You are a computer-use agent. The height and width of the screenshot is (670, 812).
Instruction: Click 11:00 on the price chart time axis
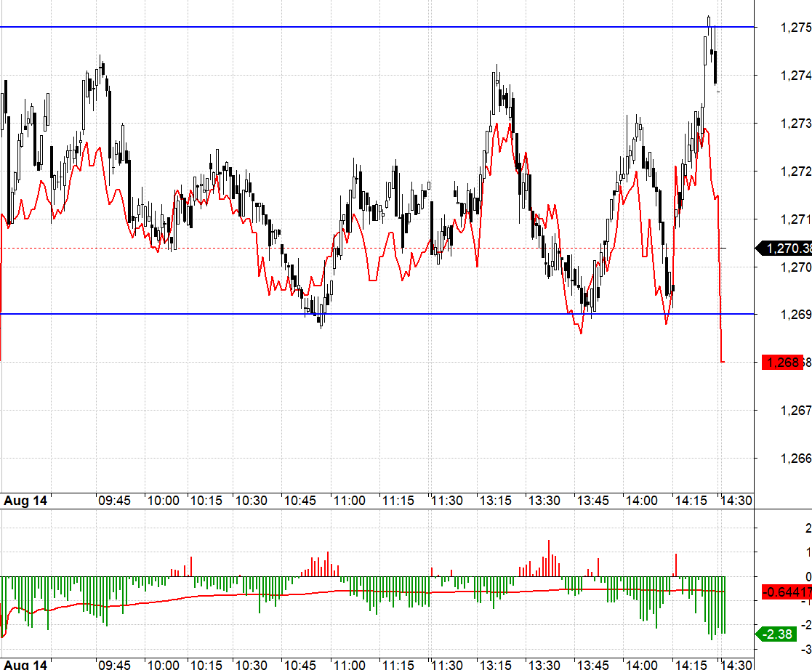click(x=349, y=501)
